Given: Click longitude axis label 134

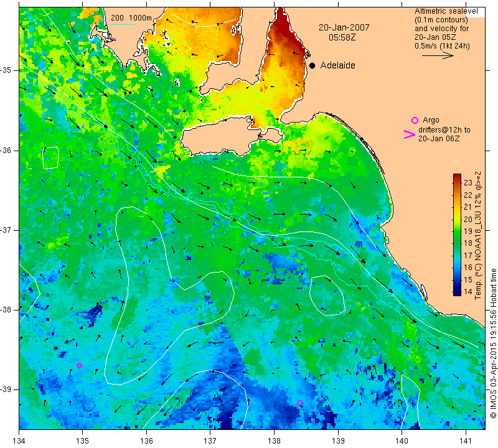Looking at the screenshot, I should point(19,441).
